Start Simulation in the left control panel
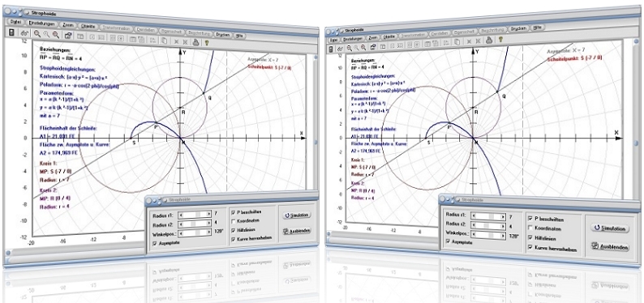 (x=296, y=216)
